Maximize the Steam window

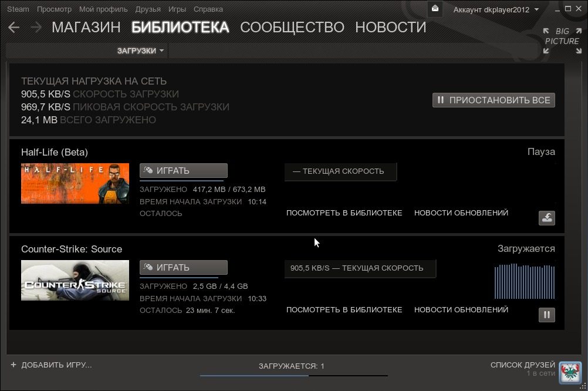tap(568, 9)
